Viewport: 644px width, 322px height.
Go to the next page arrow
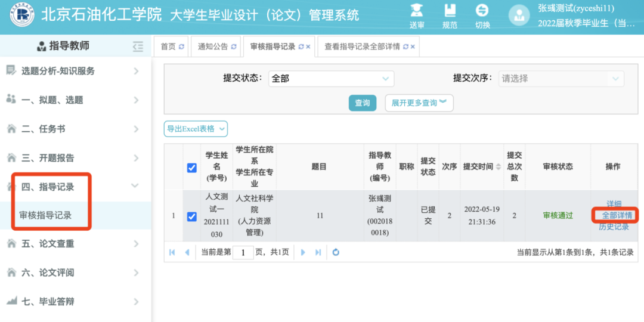tap(303, 252)
